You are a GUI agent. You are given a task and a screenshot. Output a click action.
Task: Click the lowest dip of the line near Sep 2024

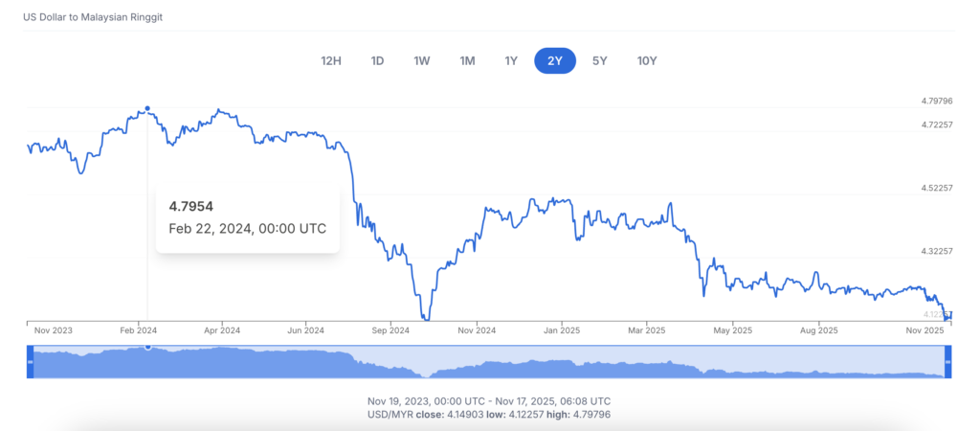point(427,319)
